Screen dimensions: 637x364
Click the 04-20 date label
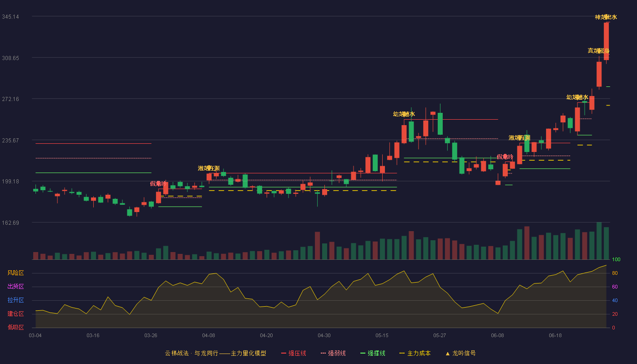[266, 335]
